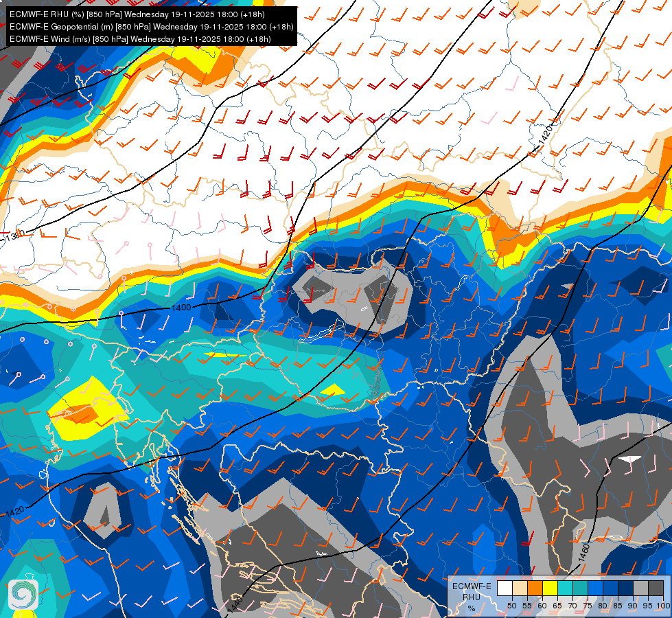Click the swirl logo icon

(x=23, y=595)
